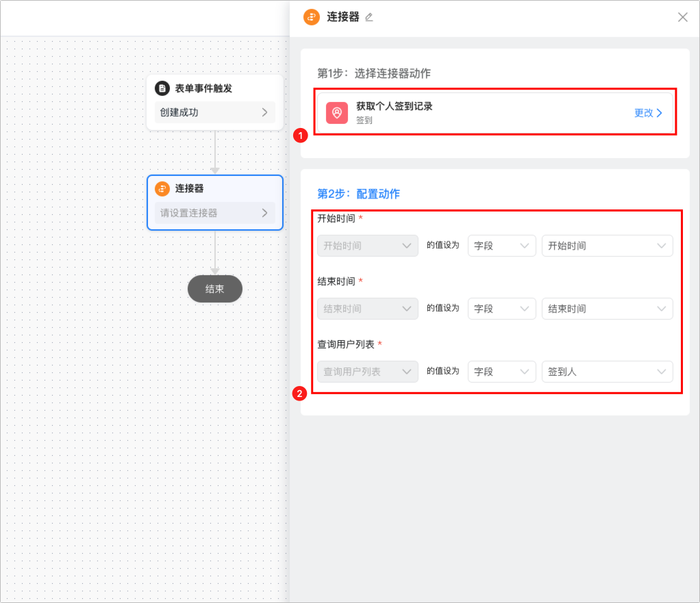Open 请设置连接器 row in connector node
This screenshot has height=603, width=700.
point(214,213)
